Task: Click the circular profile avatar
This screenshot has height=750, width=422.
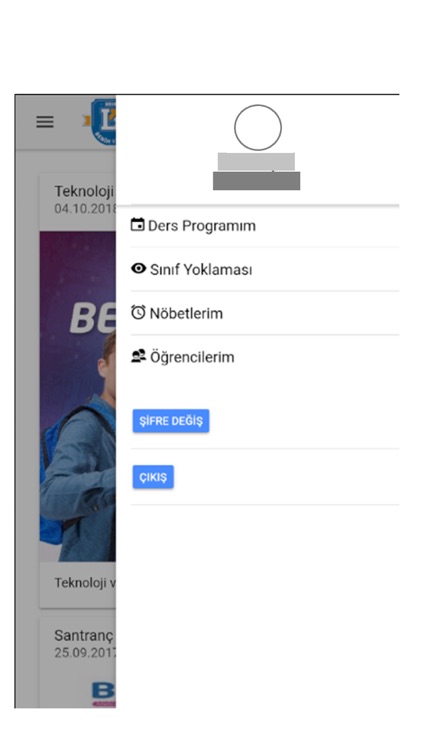Action: coord(257,128)
